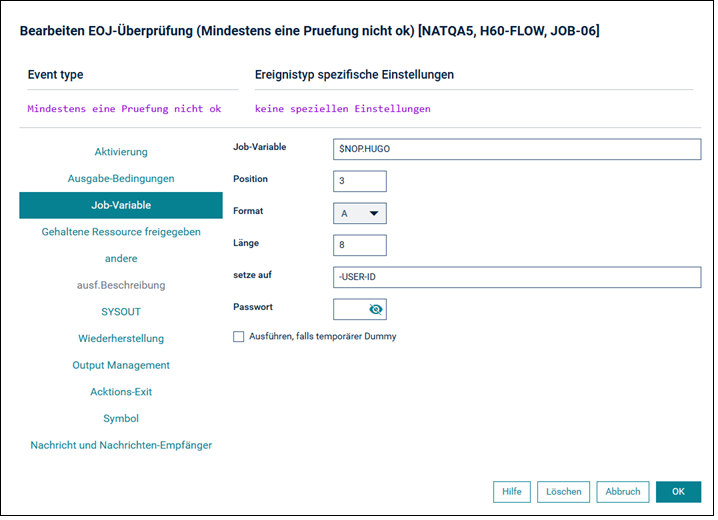Open Gehaltene Ressource freigegeben section
Image resolution: width=718 pixels, height=520 pixels.
pyautogui.click(x=121, y=232)
